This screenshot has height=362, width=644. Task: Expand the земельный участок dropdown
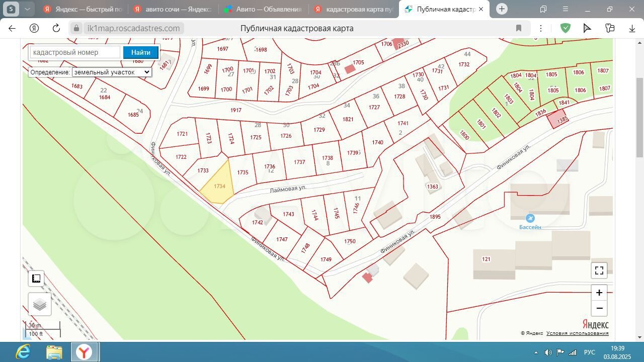[111, 72]
